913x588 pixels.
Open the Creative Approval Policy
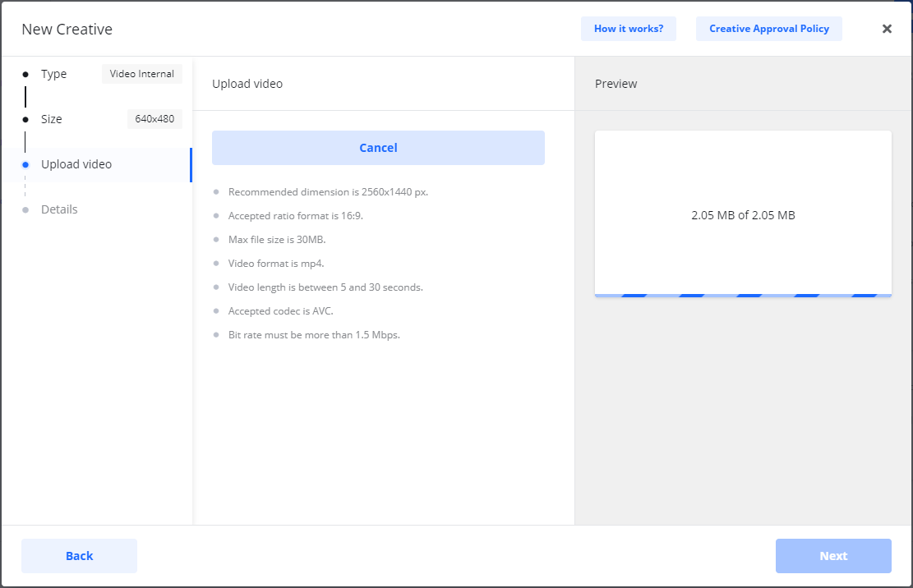point(768,29)
